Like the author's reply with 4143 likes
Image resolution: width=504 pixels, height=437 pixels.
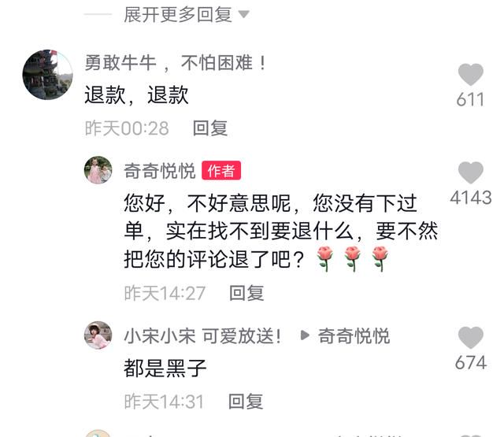471,172
